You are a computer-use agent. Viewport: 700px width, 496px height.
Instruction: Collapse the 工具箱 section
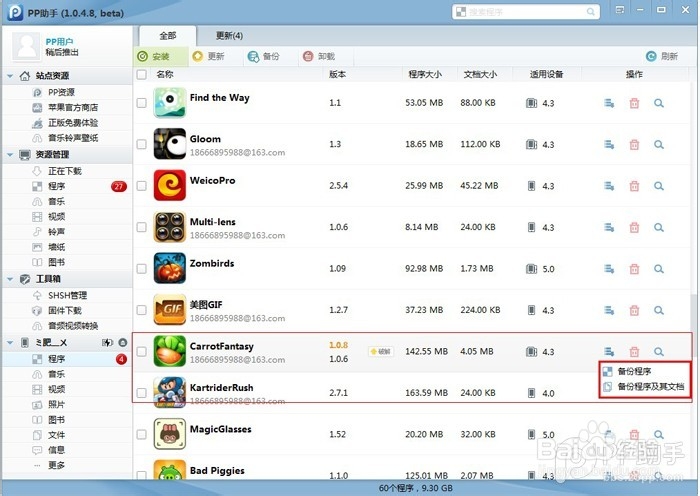(10, 279)
